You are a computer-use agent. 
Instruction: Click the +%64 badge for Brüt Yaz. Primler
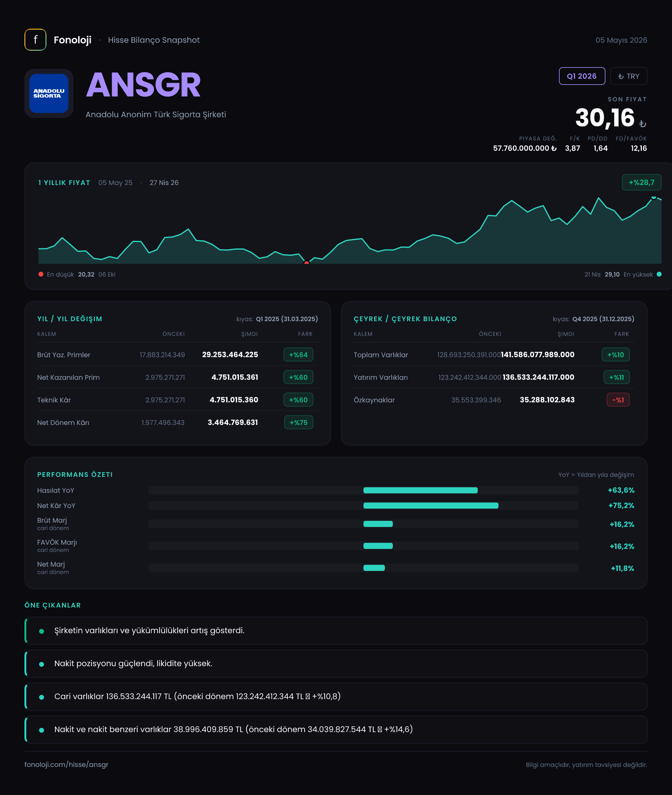298,354
